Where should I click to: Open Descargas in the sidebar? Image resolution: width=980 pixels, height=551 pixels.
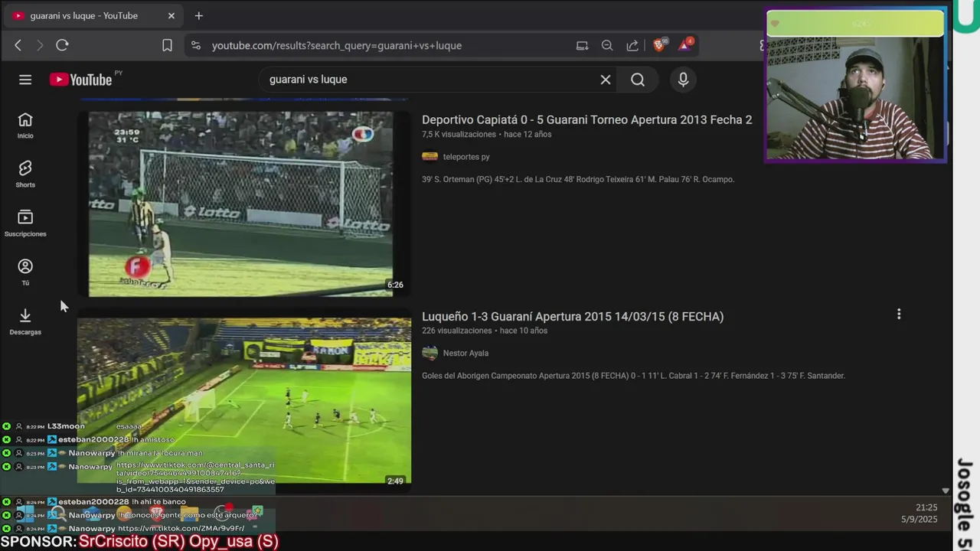point(25,321)
